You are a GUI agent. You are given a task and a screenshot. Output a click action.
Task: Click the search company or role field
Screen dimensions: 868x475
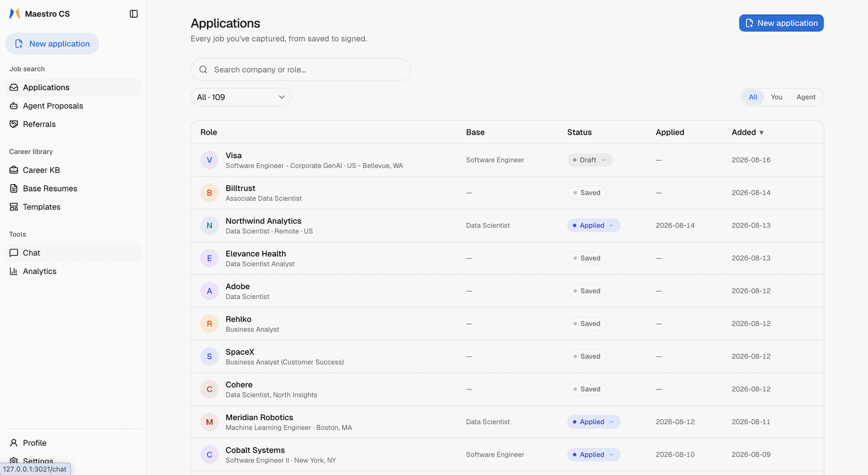tap(301, 69)
